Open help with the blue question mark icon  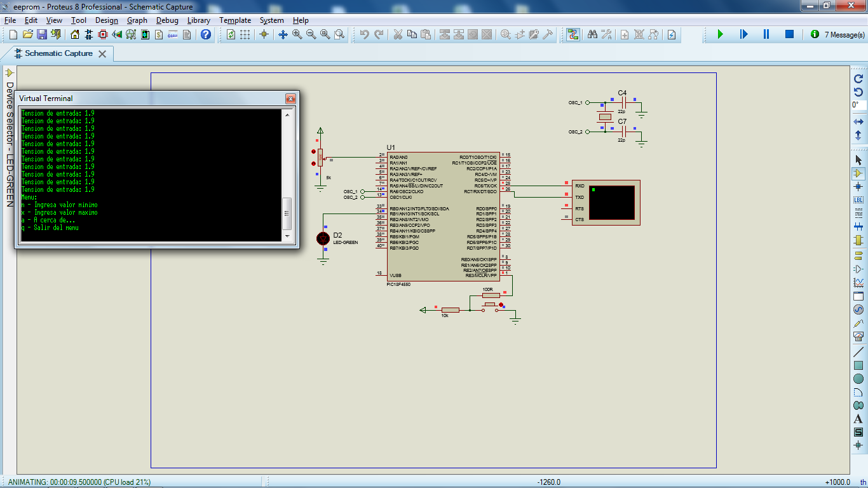206,34
